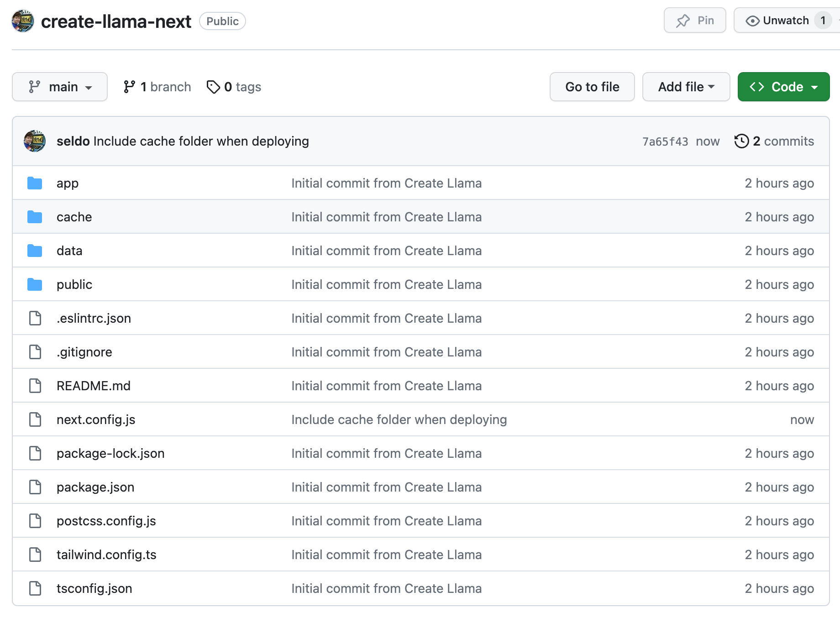The image size is (840, 618).
Task: View the 2 commits history
Action: 782,141
